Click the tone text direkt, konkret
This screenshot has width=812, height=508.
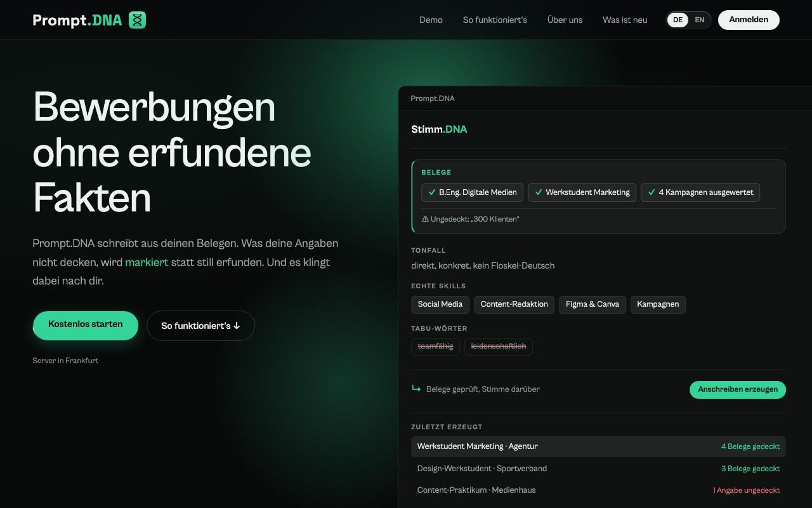click(483, 265)
